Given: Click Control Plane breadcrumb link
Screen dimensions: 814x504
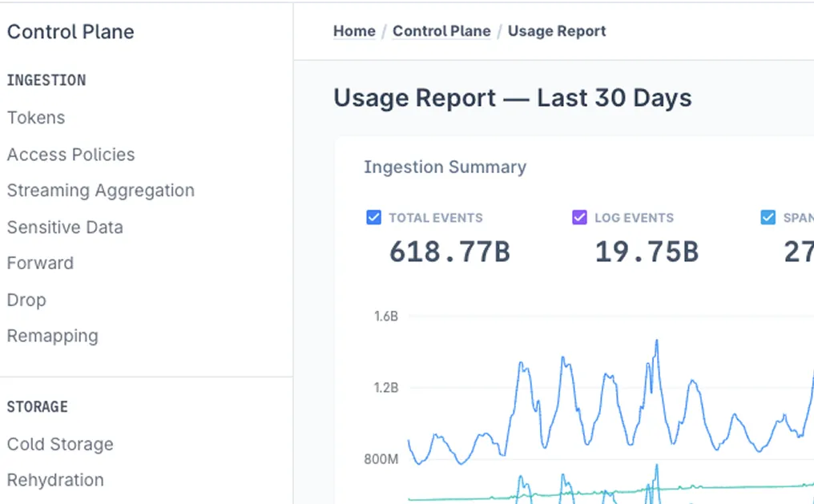Looking at the screenshot, I should tap(441, 31).
